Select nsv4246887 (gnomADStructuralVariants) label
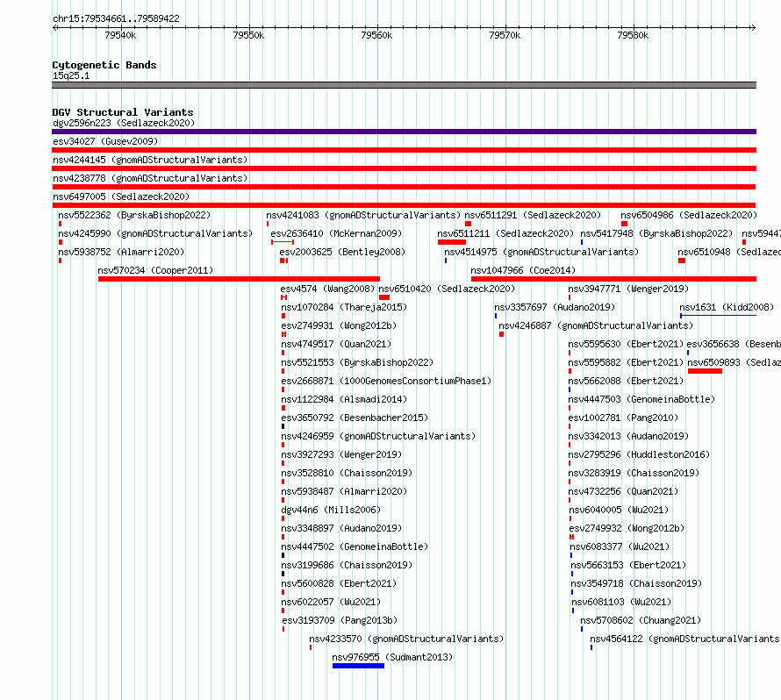Viewport: 781px width, 700px height. (x=596, y=325)
